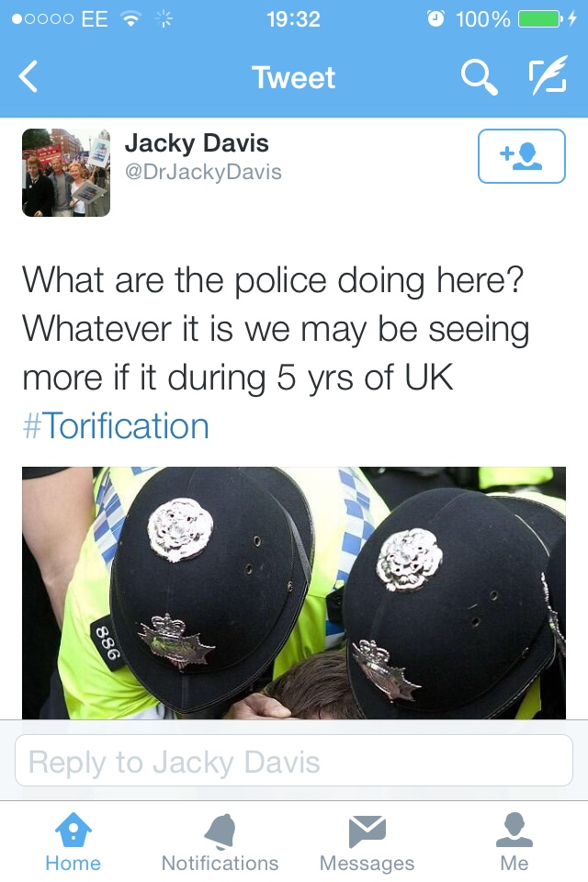Tap the Messages envelope icon
The width and height of the screenshot is (588, 882).
pyautogui.click(x=367, y=831)
